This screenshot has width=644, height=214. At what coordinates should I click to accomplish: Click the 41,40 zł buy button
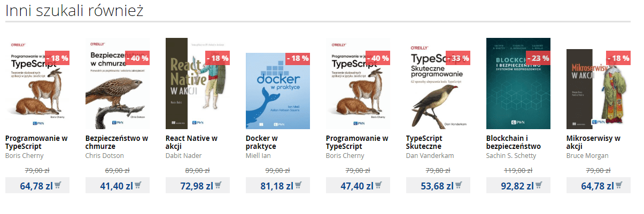[x=118, y=185]
